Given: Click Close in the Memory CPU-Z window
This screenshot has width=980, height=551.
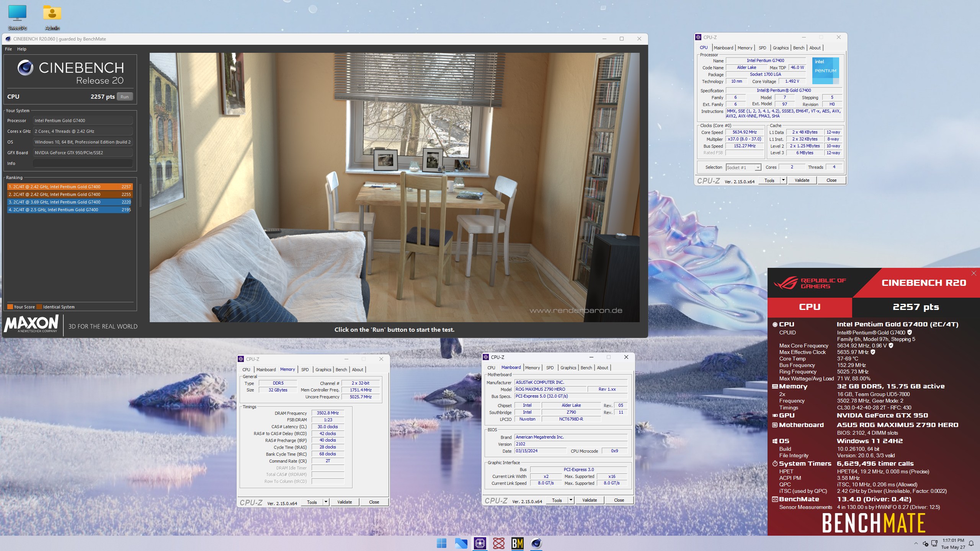Looking at the screenshot, I should pyautogui.click(x=374, y=502).
